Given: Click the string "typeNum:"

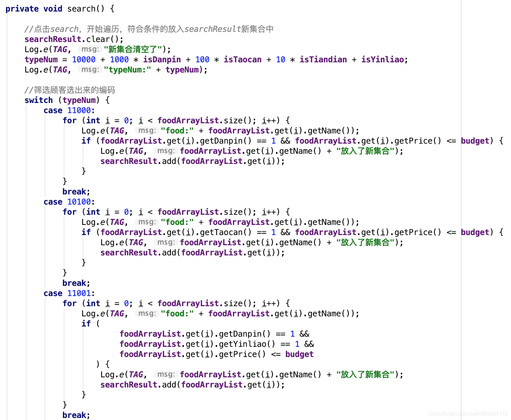Looking at the screenshot, I should [127, 70].
